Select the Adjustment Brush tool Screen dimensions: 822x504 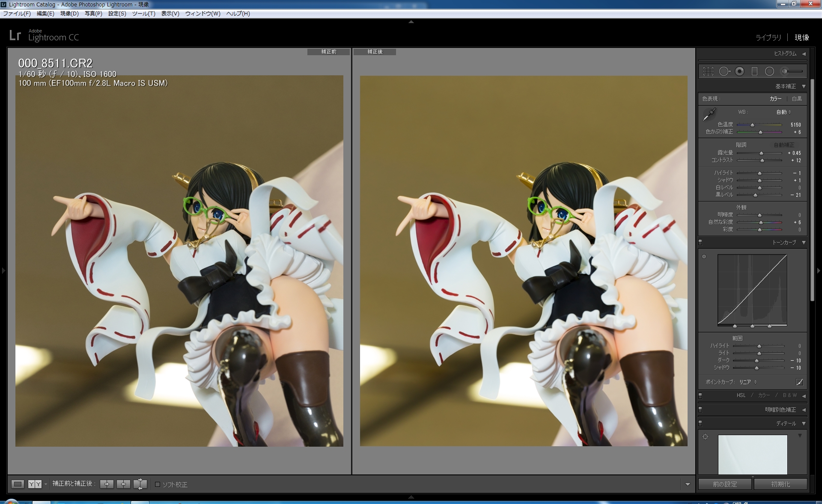click(792, 71)
